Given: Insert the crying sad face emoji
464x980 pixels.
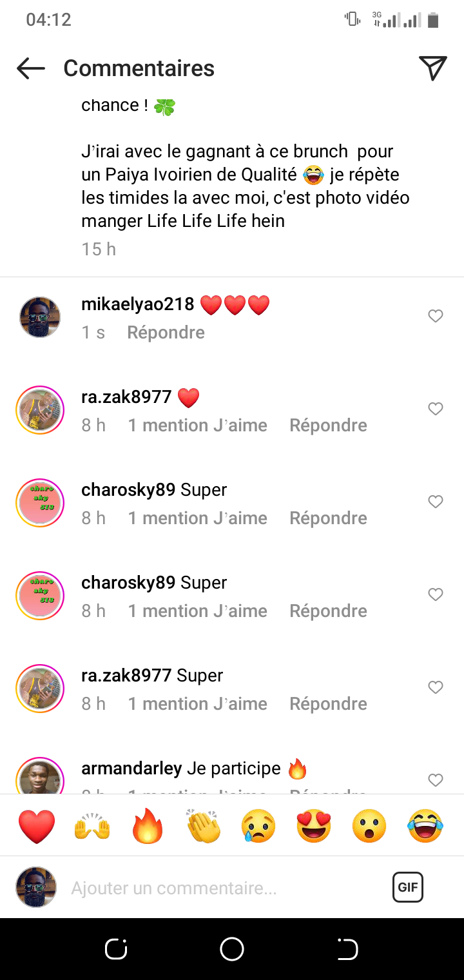Looking at the screenshot, I should point(258,826).
